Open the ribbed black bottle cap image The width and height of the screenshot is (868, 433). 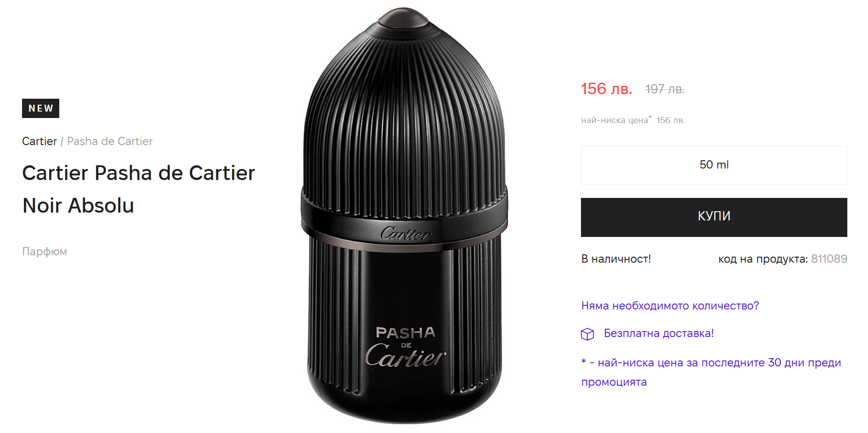click(404, 119)
